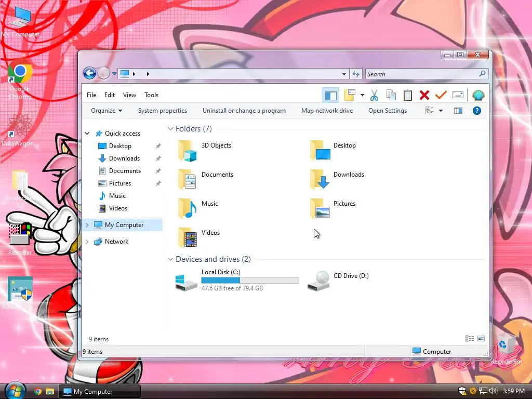Open the Edit menu

[x=109, y=95]
